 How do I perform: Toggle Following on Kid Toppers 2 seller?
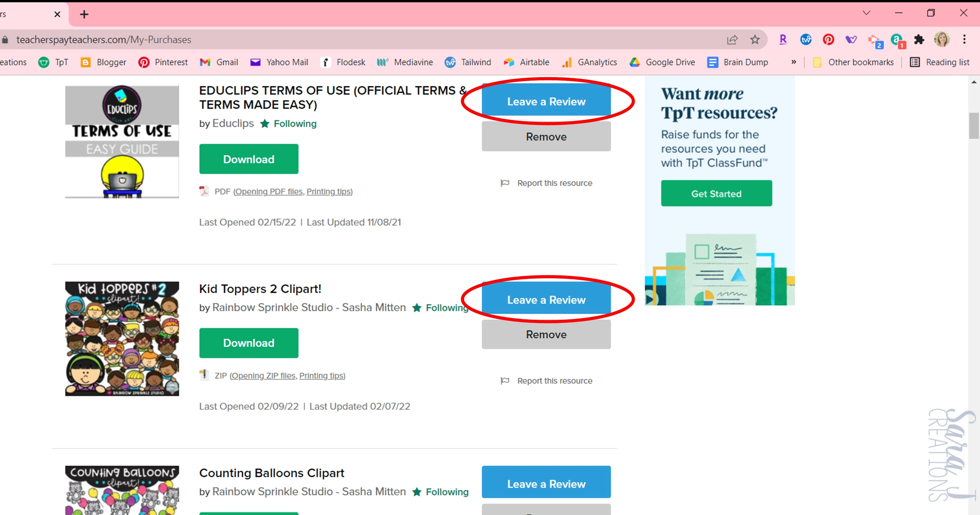pos(441,308)
